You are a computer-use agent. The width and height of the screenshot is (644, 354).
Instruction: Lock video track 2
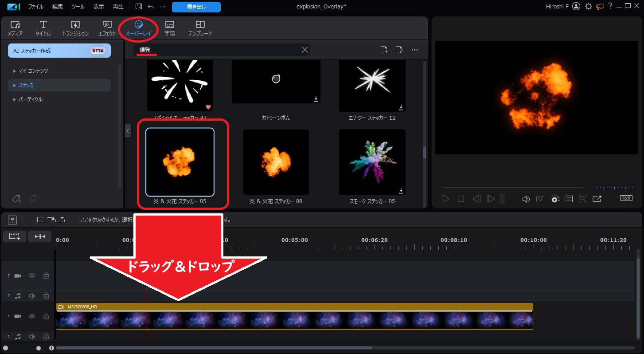pos(46,276)
